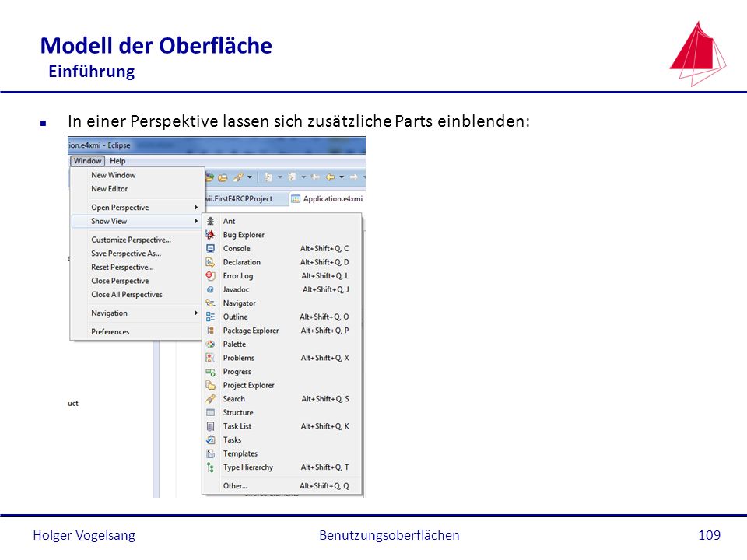
Task: Click the footer text "Benutzungsoberflächen"
Action: click(x=389, y=535)
